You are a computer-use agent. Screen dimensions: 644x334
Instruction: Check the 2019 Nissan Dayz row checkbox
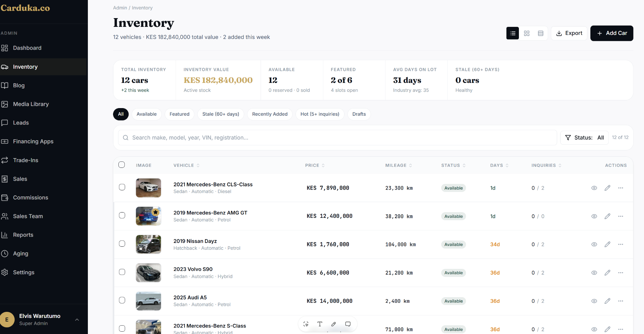coord(122,243)
